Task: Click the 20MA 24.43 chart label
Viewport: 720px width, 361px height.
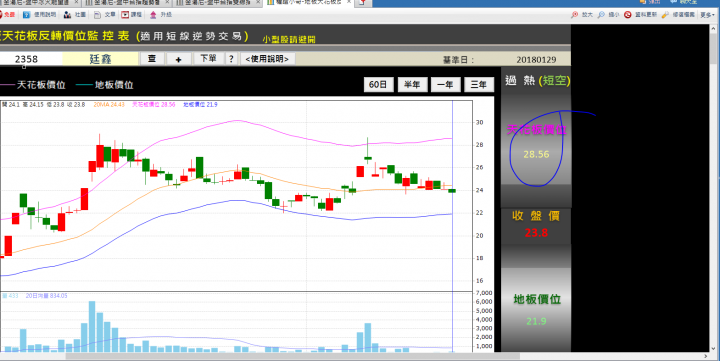Action: [109, 105]
